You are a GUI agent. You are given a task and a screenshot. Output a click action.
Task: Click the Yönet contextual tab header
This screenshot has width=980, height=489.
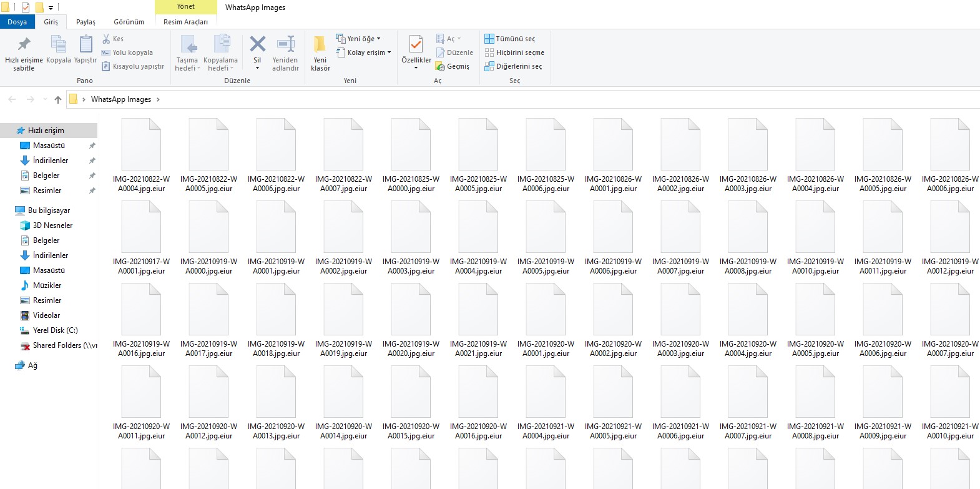tap(186, 7)
